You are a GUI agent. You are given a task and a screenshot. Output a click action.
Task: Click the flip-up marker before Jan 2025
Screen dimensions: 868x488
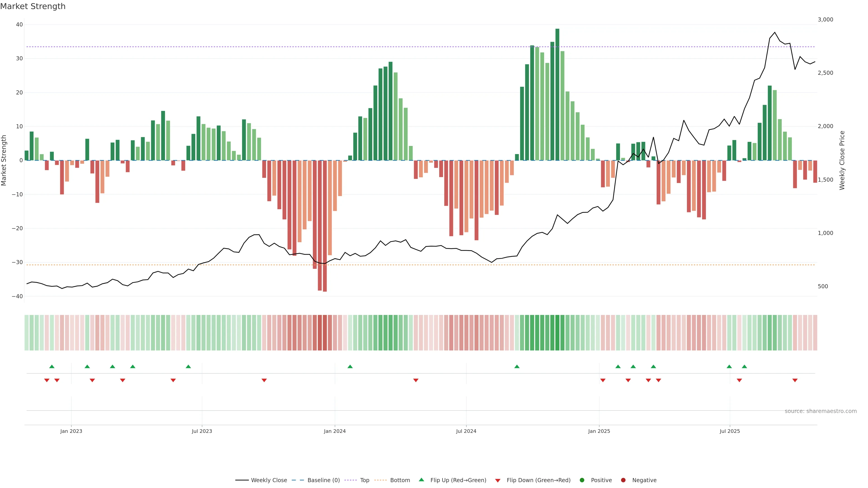point(517,366)
